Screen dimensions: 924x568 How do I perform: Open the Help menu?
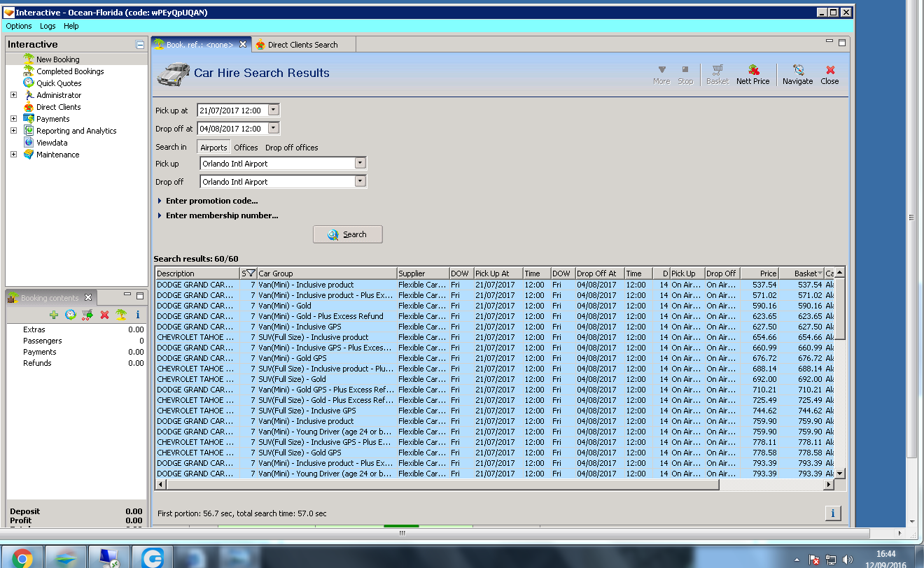71,26
